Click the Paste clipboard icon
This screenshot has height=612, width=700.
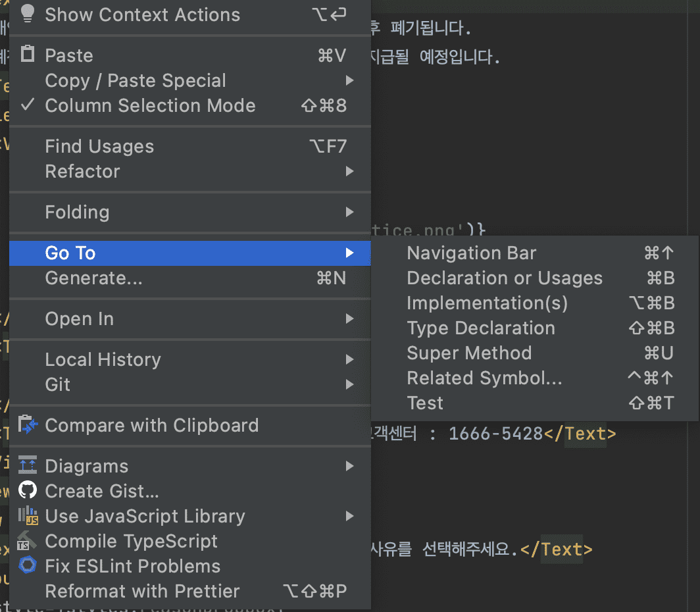(28, 55)
